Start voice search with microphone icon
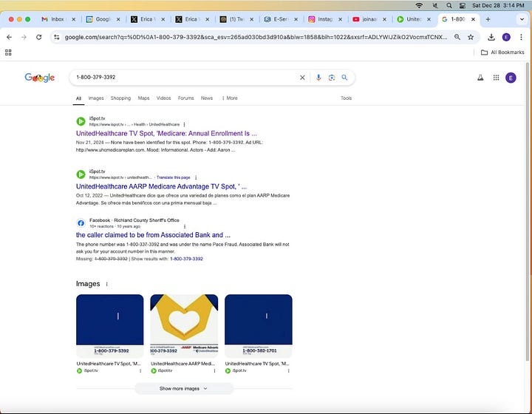532x414 pixels. pos(318,78)
